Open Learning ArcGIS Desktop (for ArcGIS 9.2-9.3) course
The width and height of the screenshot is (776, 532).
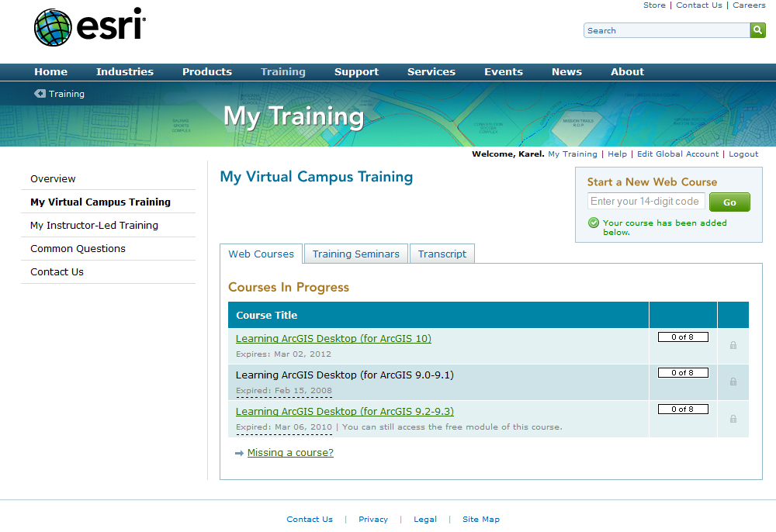[x=345, y=411]
